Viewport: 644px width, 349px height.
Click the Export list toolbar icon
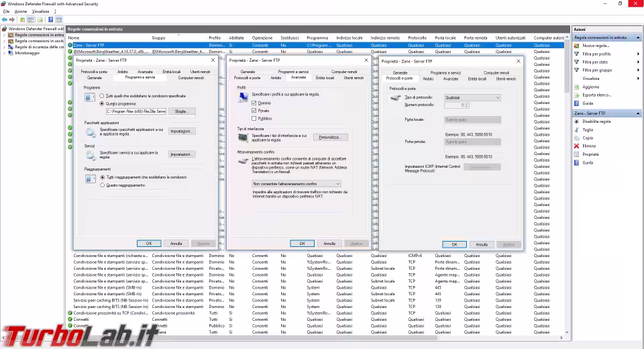point(40,19)
